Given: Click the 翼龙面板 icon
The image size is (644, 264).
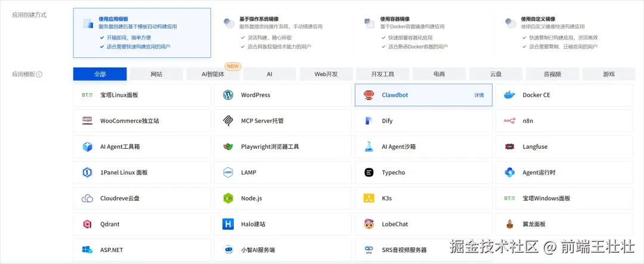Looking at the screenshot, I should click(509, 225).
